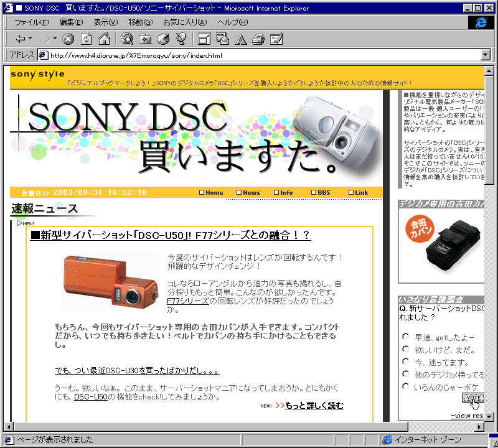The height and width of the screenshot is (448, 498).
Task: Click the Forward arrow toolbar button
Action: (45, 39)
